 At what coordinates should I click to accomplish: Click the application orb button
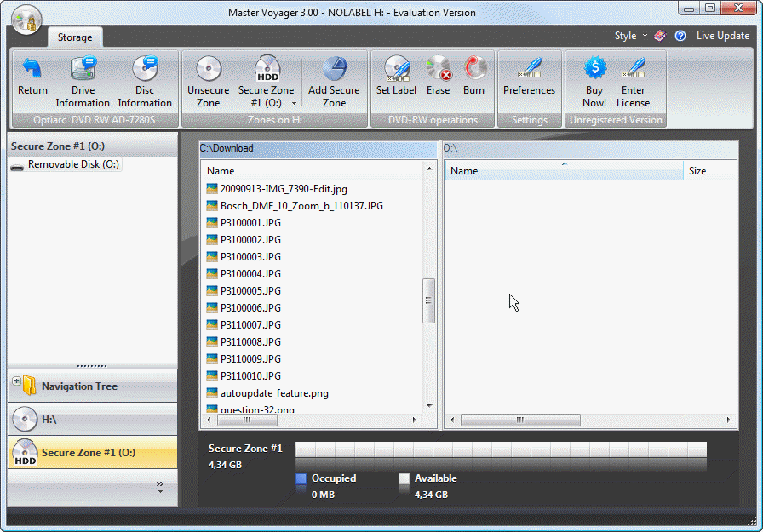(26, 20)
